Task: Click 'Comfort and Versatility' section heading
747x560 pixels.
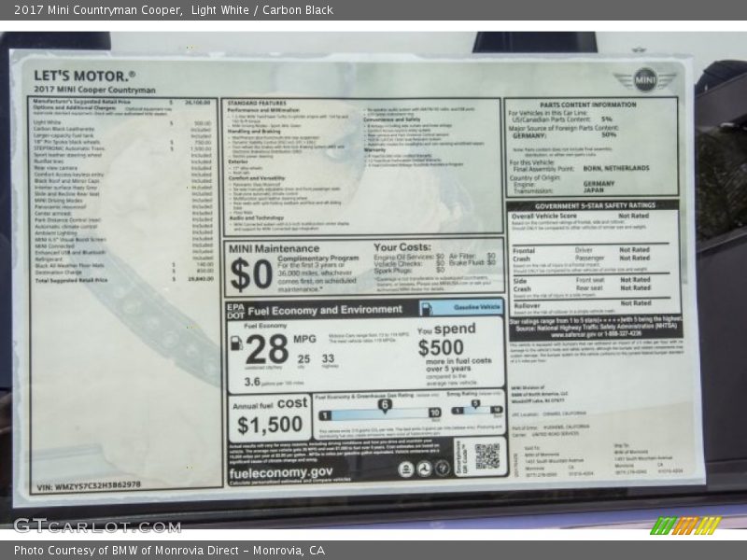Action: pos(256,178)
